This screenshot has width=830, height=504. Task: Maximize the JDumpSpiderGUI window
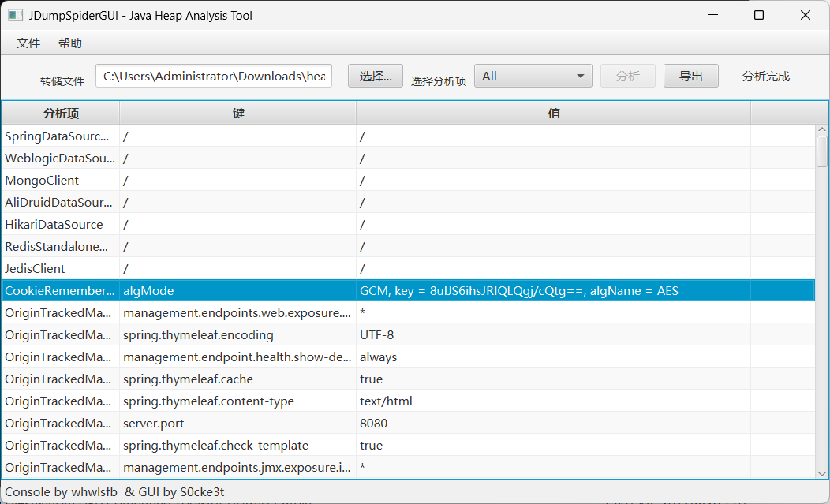coord(759,15)
